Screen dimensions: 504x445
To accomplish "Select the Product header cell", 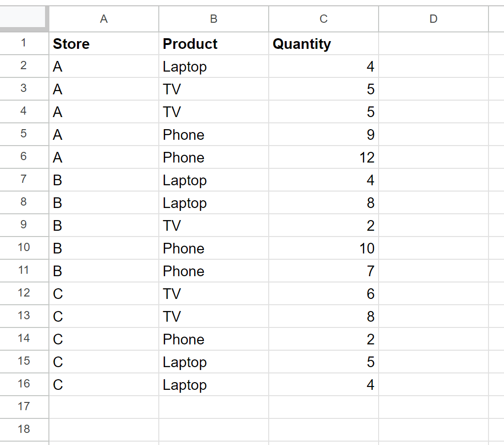I will point(214,44).
